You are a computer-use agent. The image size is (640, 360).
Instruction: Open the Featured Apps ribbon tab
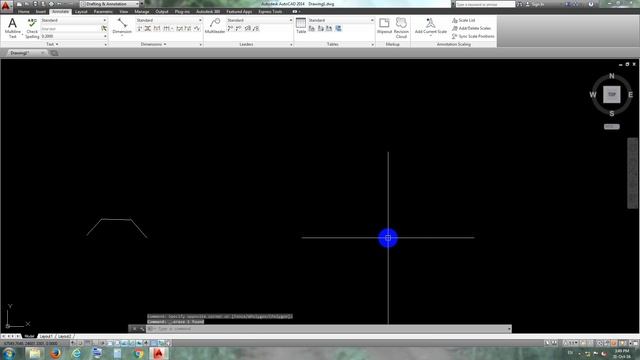[239, 11]
